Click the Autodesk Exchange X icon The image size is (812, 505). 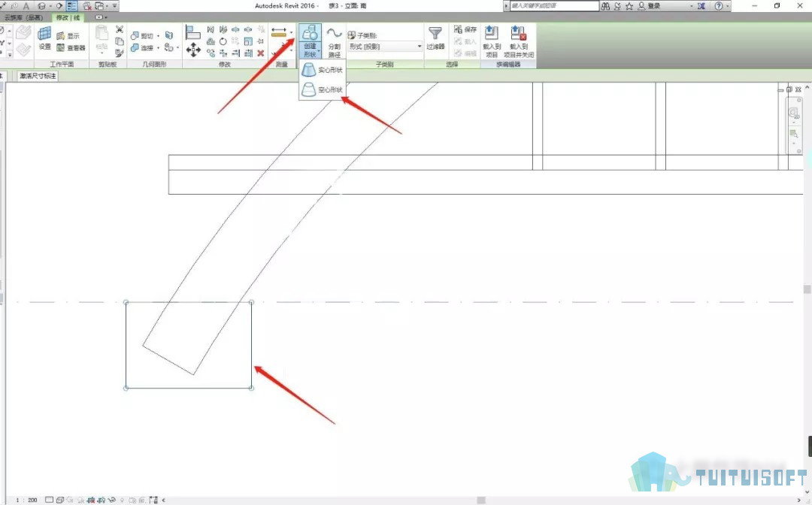(x=701, y=6)
